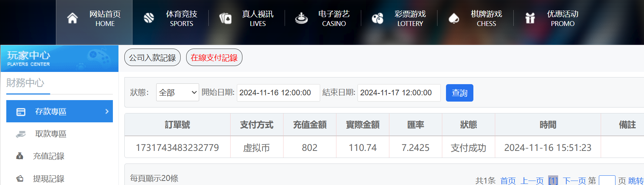644x185 pixels.
Task: Click the 下一页 pagination link
Action: [x=574, y=181]
